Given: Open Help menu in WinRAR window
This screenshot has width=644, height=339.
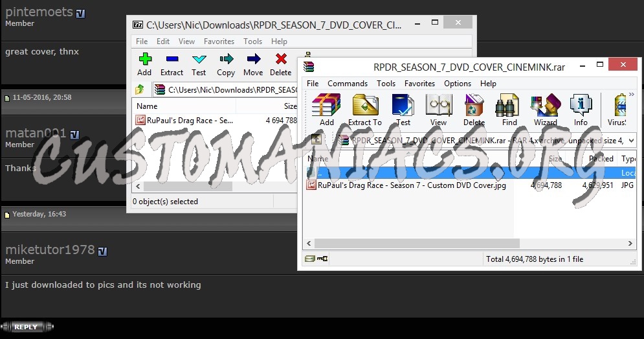Looking at the screenshot, I should [488, 84].
